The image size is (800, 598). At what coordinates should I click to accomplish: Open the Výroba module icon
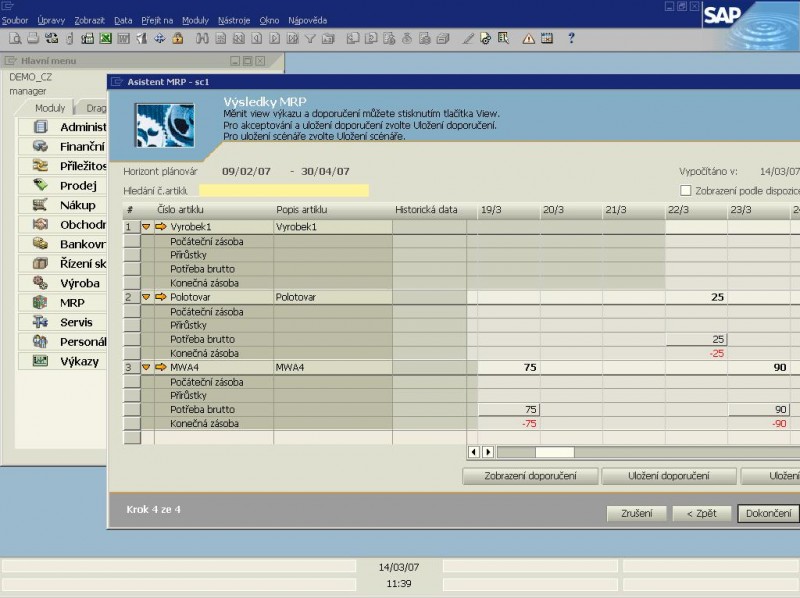pyautogui.click(x=40, y=283)
